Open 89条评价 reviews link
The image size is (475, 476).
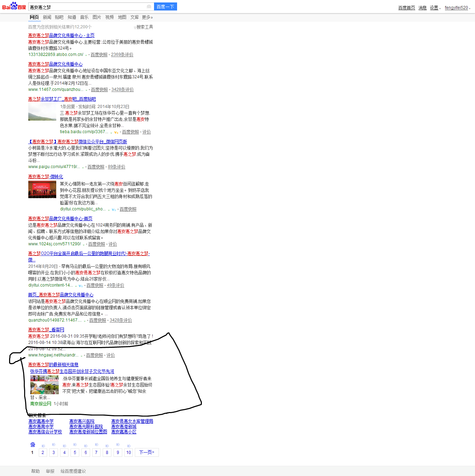click(x=117, y=167)
